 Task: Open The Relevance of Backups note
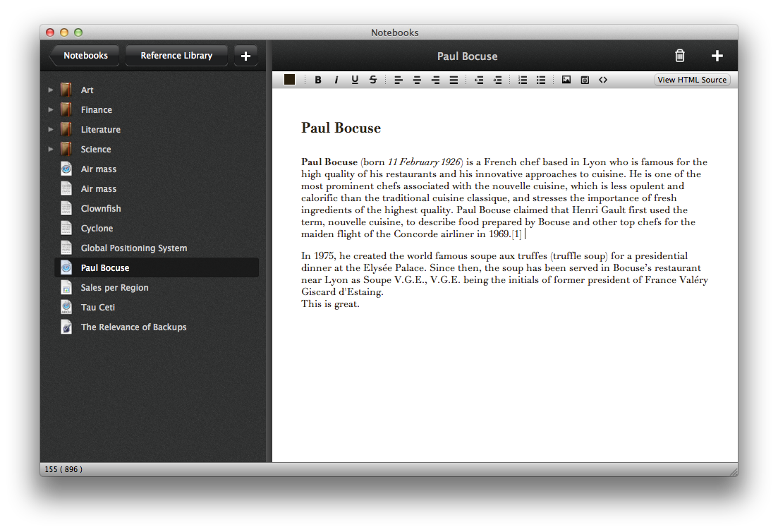pyautogui.click(x=157, y=327)
